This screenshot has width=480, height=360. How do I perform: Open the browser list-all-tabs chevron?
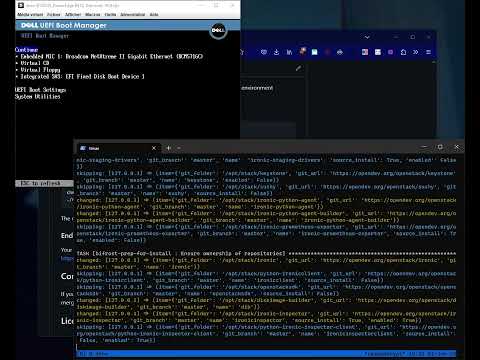pyautogui.click(x=367, y=37)
